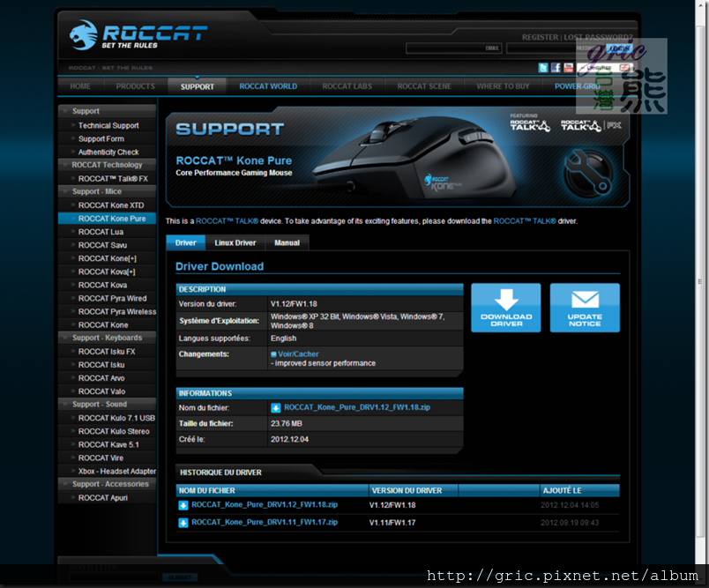Click the "23.76 MB" file size value

287,423
